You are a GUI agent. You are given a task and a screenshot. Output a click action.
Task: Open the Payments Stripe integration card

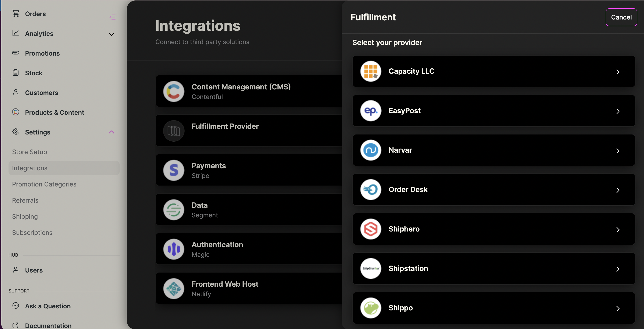coord(249,170)
